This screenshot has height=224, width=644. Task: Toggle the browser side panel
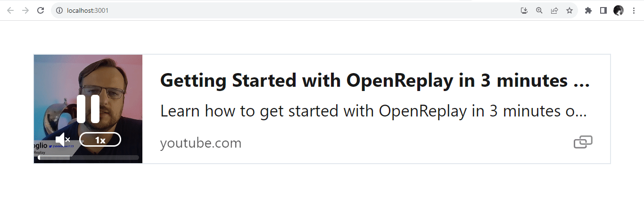point(603,10)
